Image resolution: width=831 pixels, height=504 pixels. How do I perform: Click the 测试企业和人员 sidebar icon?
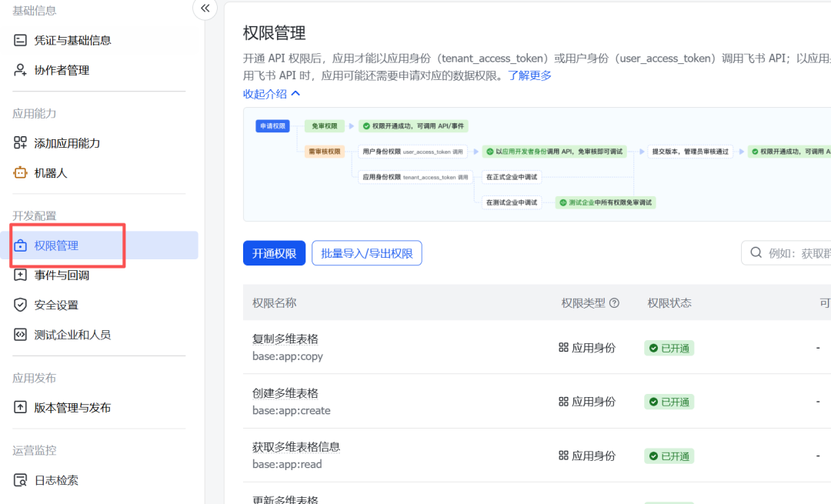point(21,335)
